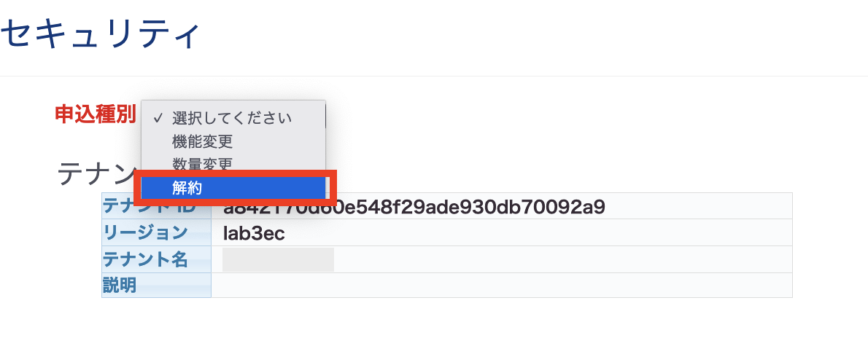The height and width of the screenshot is (338, 868).
Task: Click the リージョン header cell
Action: [x=156, y=233]
